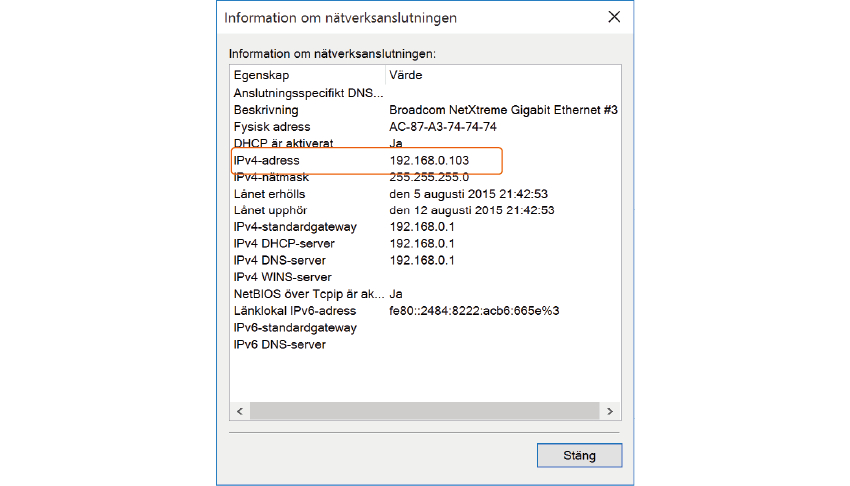The image size is (850, 486).
Task: Select the Beskrivning row
Action: coord(266,110)
